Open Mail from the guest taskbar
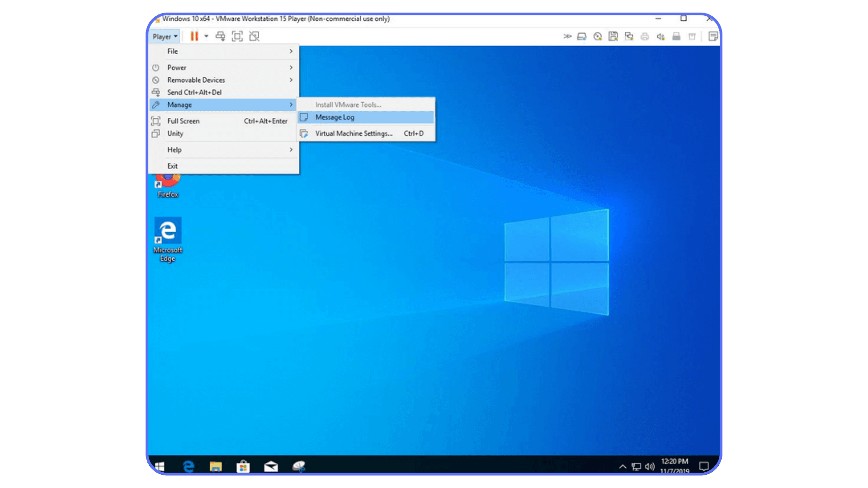 point(271,466)
